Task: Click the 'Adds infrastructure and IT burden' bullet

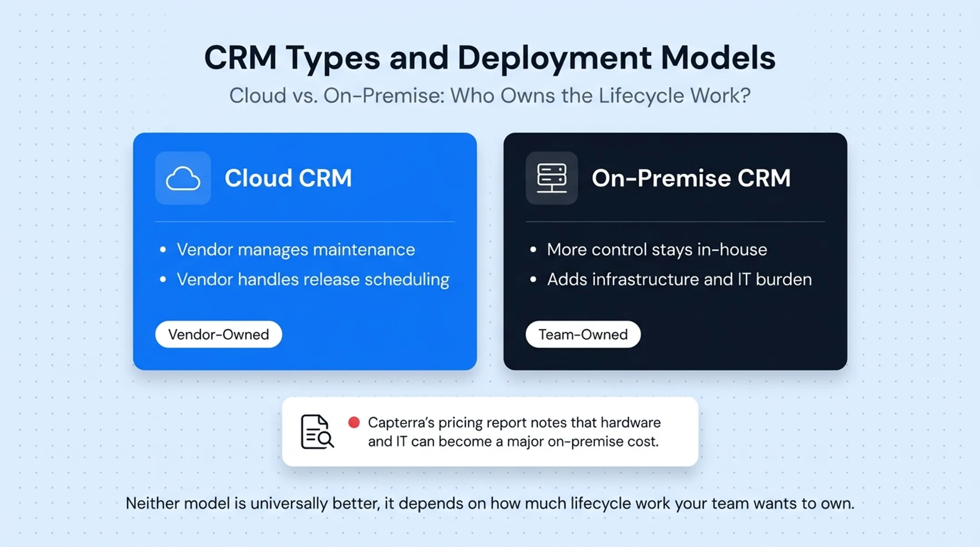Action: (680, 279)
